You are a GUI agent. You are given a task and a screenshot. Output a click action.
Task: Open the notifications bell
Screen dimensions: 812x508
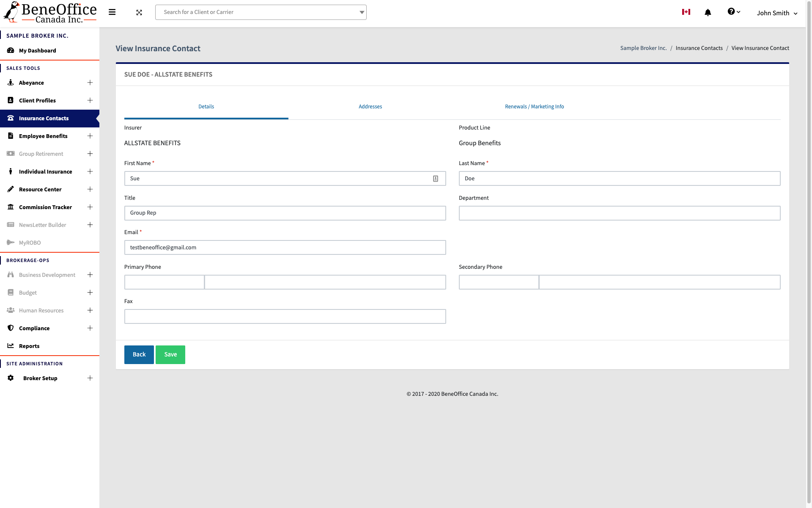708,13
